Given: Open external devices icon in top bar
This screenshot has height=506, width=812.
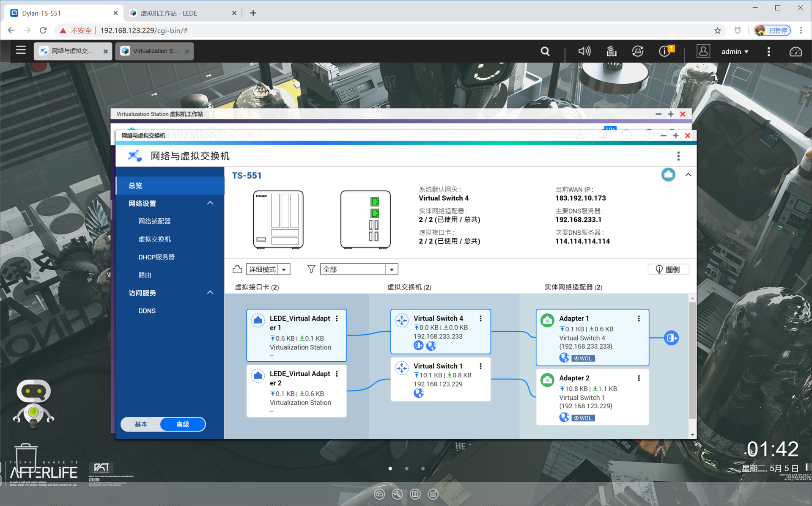Looking at the screenshot, I should pos(638,51).
